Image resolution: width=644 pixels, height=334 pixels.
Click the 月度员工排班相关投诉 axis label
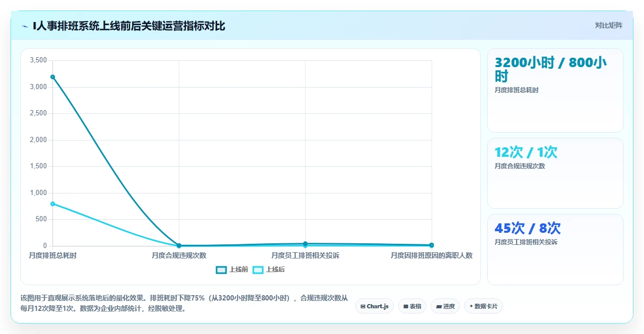(305, 255)
